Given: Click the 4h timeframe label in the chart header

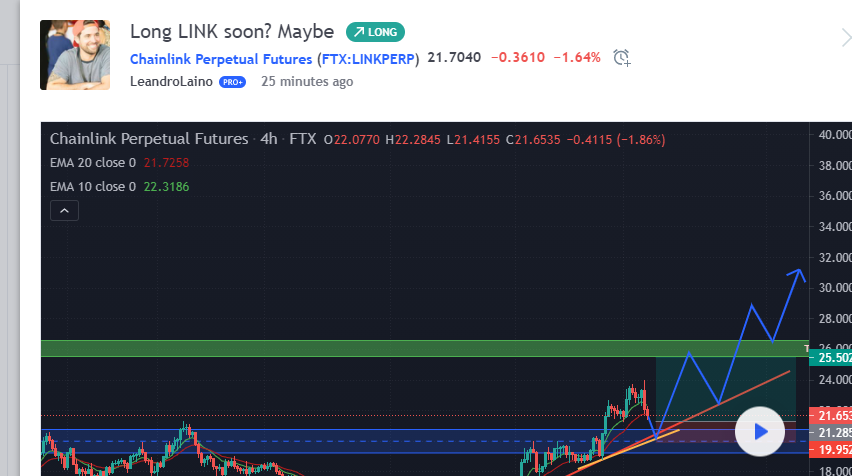Looking at the screenshot, I should click(x=268, y=139).
